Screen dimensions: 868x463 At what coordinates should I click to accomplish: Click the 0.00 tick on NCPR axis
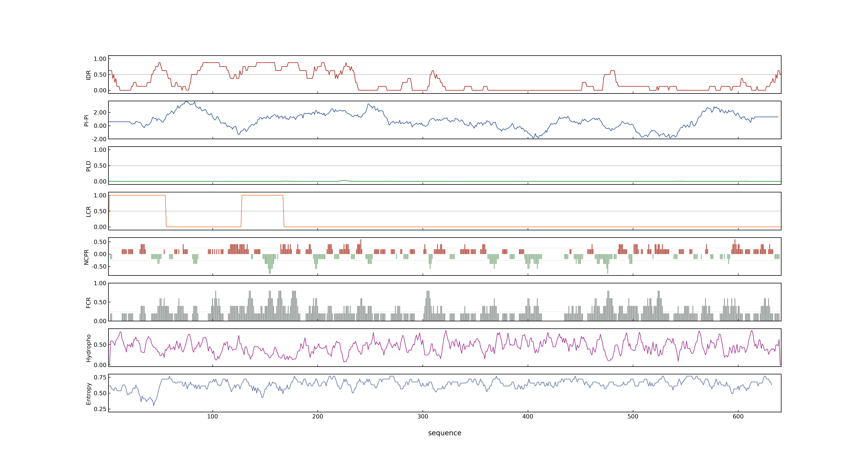(x=100, y=254)
